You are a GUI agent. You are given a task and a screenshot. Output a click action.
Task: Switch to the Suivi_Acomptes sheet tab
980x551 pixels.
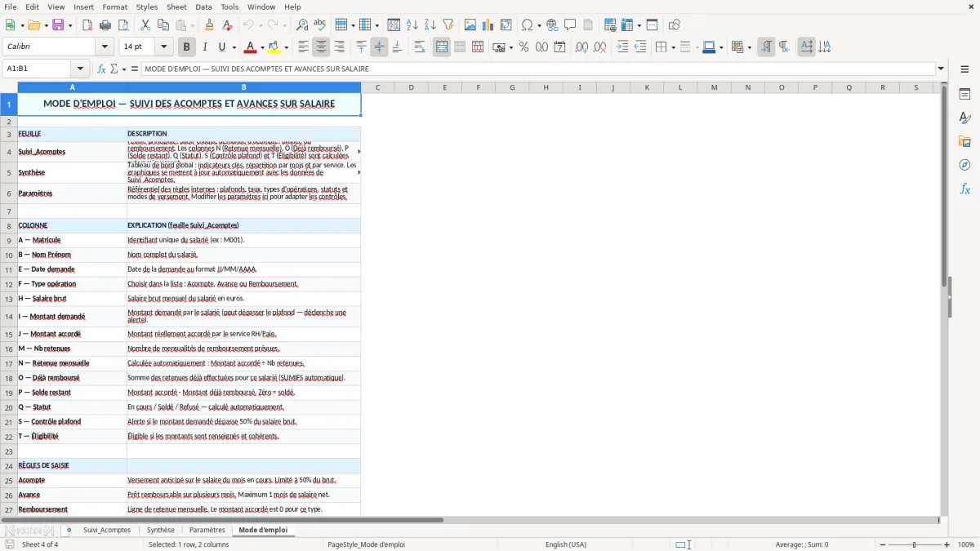click(107, 530)
